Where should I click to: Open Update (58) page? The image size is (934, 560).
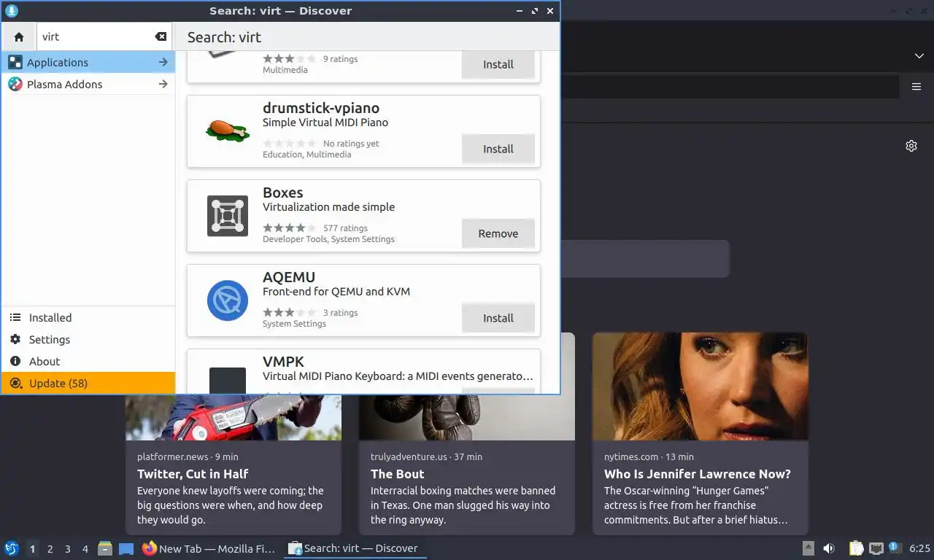[x=88, y=383]
